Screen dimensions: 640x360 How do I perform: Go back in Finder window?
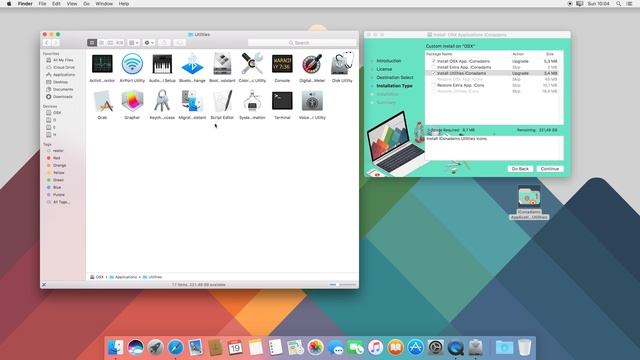[x=47, y=42]
